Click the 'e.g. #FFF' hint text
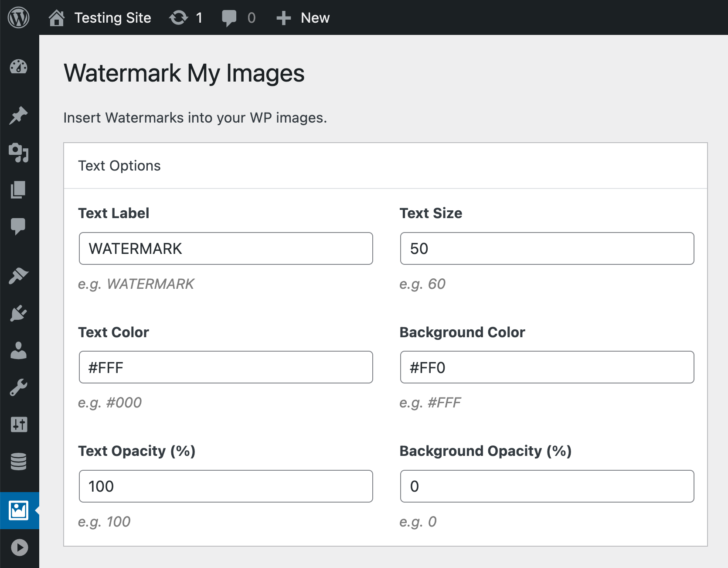 430,403
